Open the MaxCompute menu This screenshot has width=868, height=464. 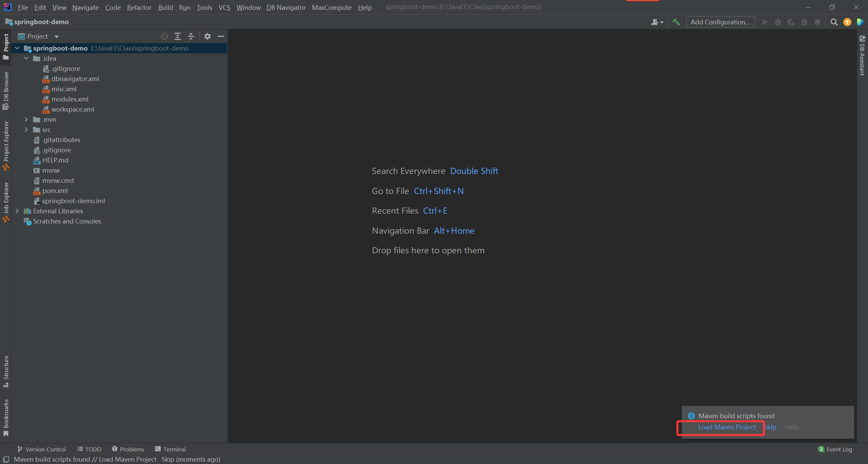pyautogui.click(x=332, y=7)
